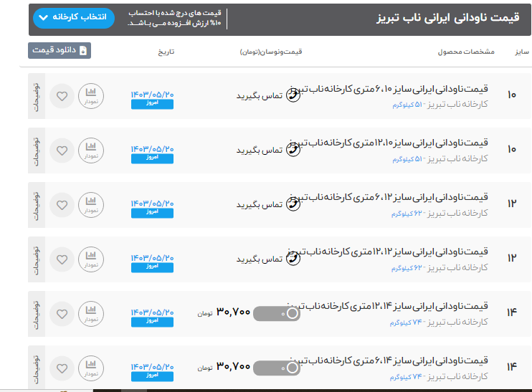Click gray fluctuation pill beside 30,700 in fifth row
The image size is (532, 392).
pyautogui.click(x=277, y=313)
